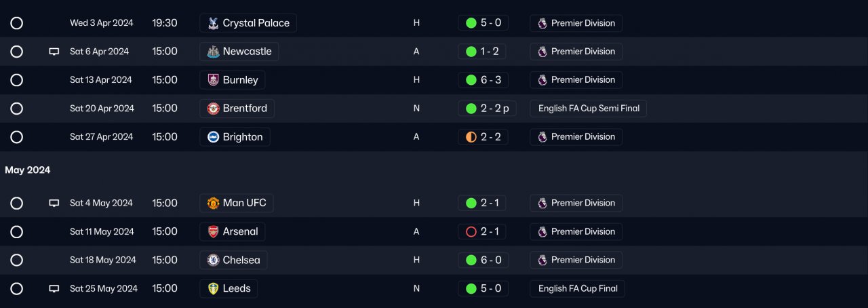Click the Newcastle club crest icon
868x308 pixels.
tap(213, 52)
